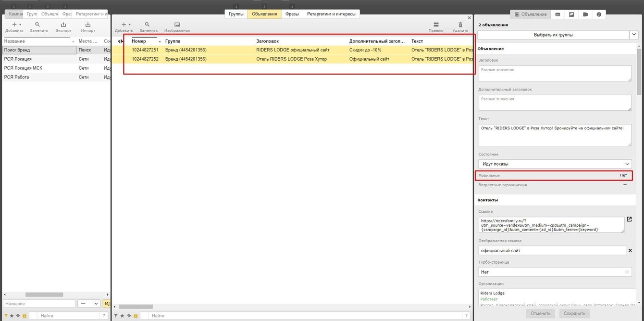Show ad Превью
The width and height of the screenshot is (644, 321).
click(x=436, y=27)
